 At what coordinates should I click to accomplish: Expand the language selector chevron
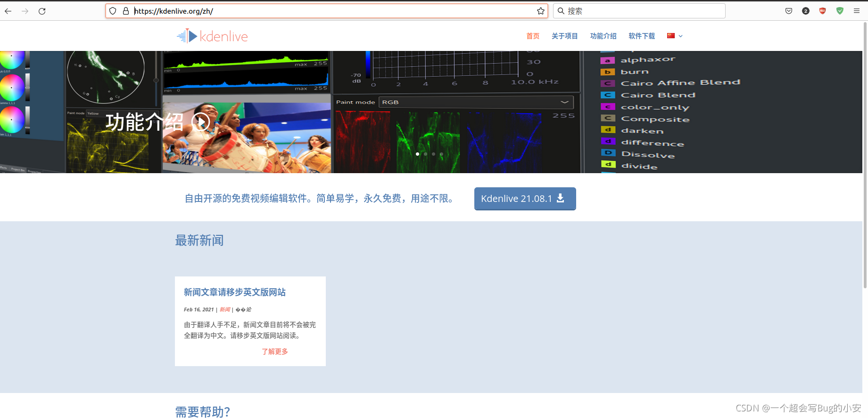point(680,36)
